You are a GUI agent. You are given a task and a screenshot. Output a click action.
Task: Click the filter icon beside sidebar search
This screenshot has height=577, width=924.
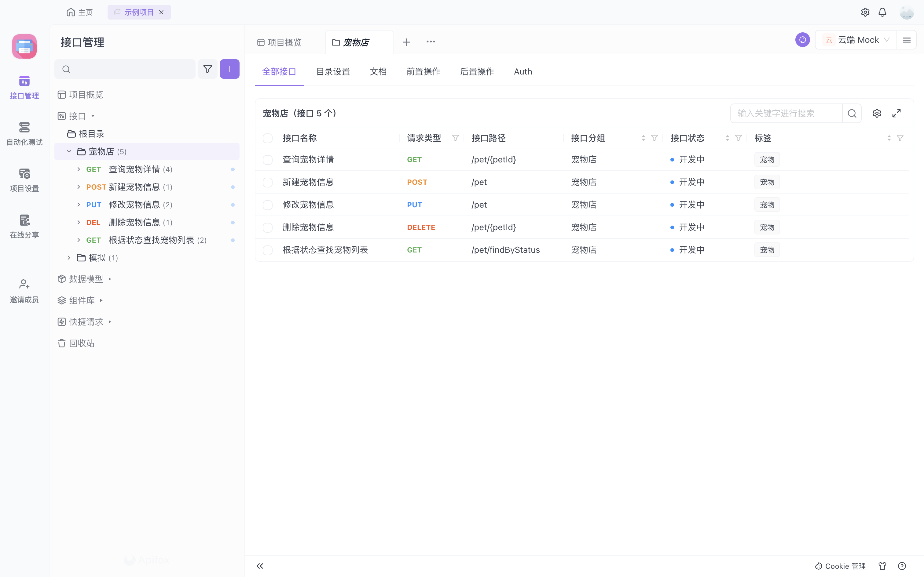coord(207,69)
